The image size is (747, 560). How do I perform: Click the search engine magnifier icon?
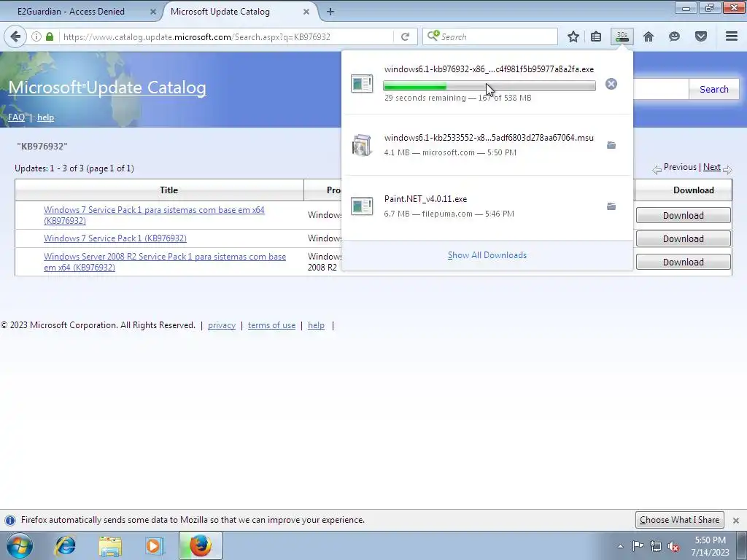pyautogui.click(x=433, y=36)
